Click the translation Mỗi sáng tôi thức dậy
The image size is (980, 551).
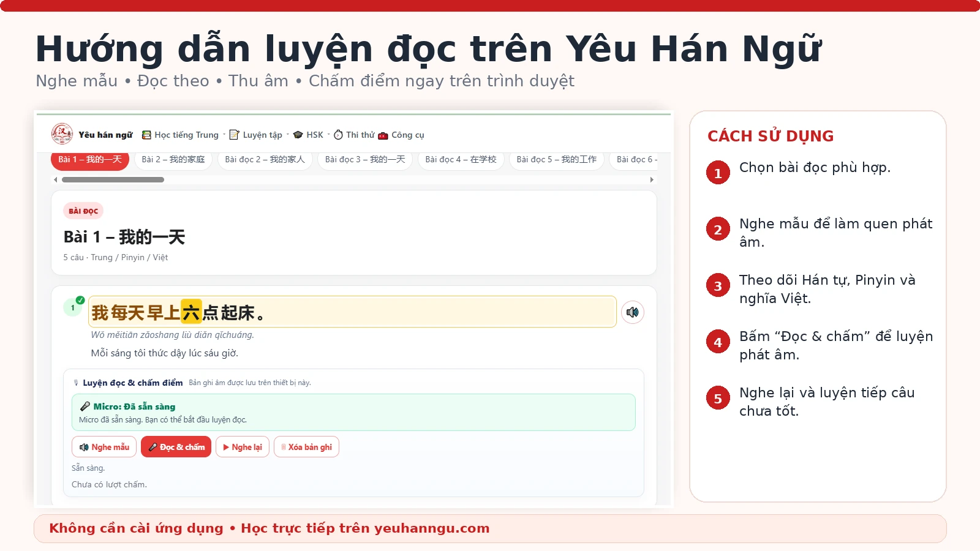[x=164, y=353]
